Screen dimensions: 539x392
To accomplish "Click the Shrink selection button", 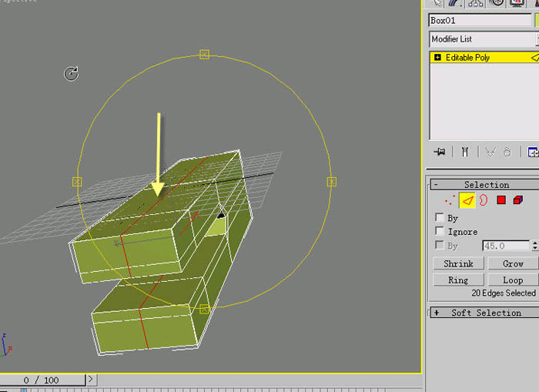I will (459, 263).
